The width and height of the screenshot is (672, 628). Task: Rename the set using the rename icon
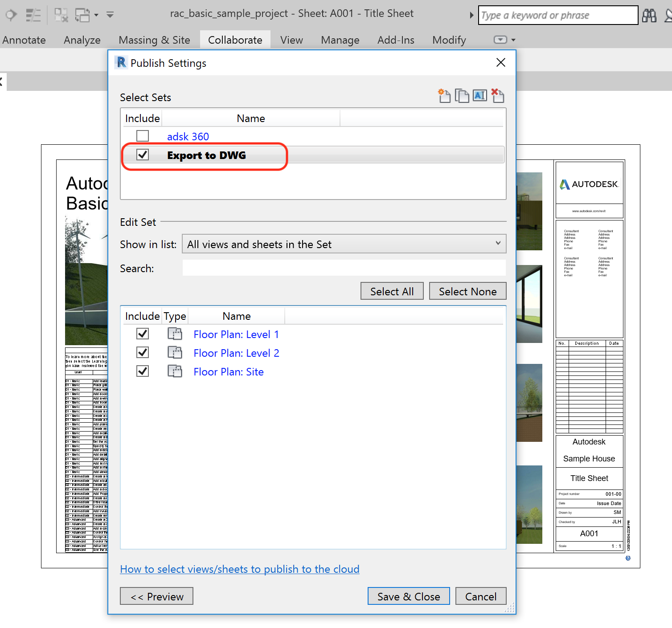480,95
